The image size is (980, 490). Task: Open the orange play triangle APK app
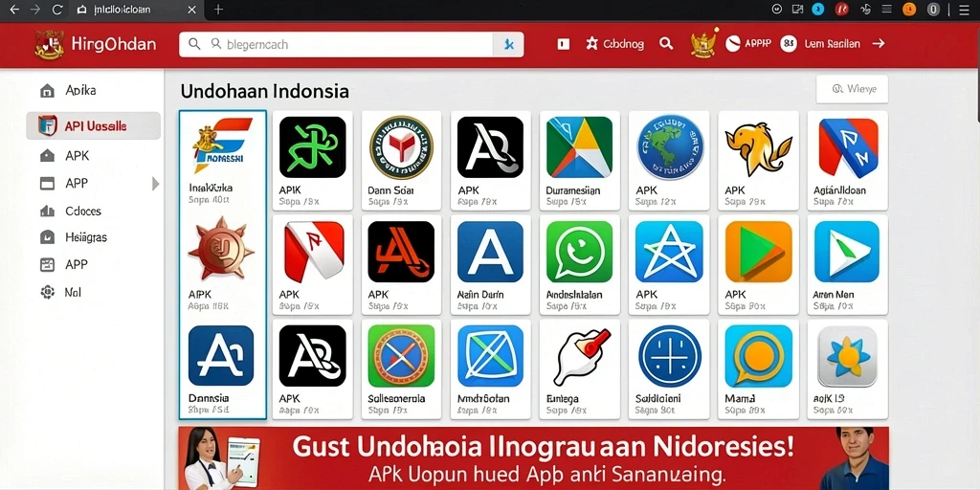[758, 265]
